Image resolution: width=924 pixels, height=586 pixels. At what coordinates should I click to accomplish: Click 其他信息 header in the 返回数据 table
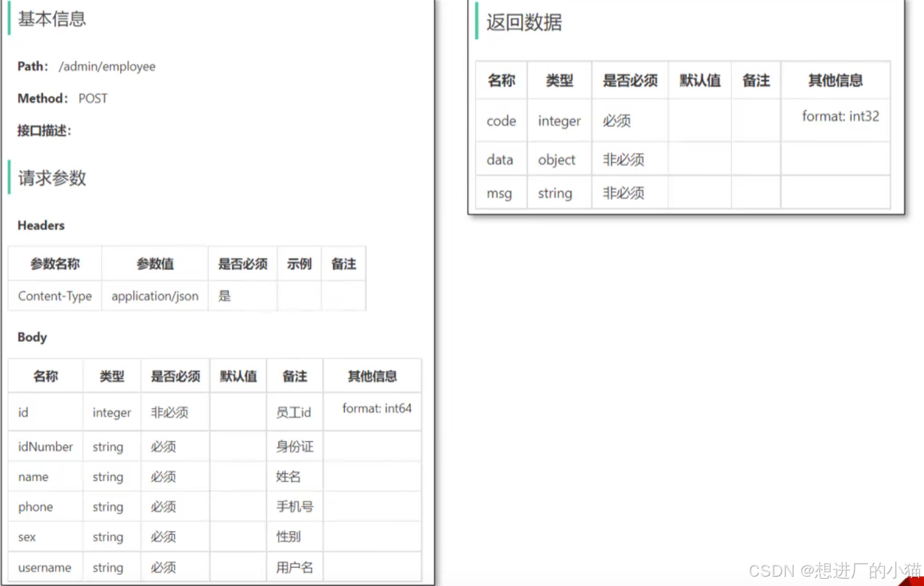(835, 81)
